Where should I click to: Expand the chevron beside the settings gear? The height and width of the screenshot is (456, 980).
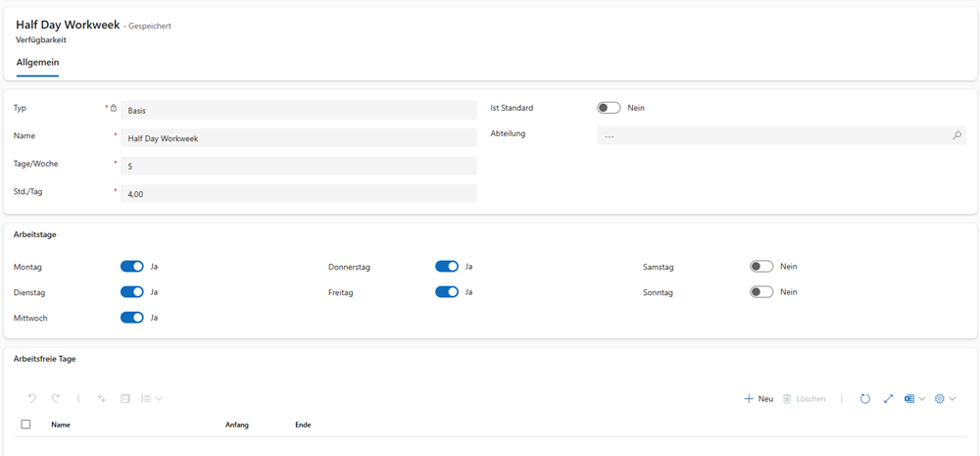coord(953,399)
